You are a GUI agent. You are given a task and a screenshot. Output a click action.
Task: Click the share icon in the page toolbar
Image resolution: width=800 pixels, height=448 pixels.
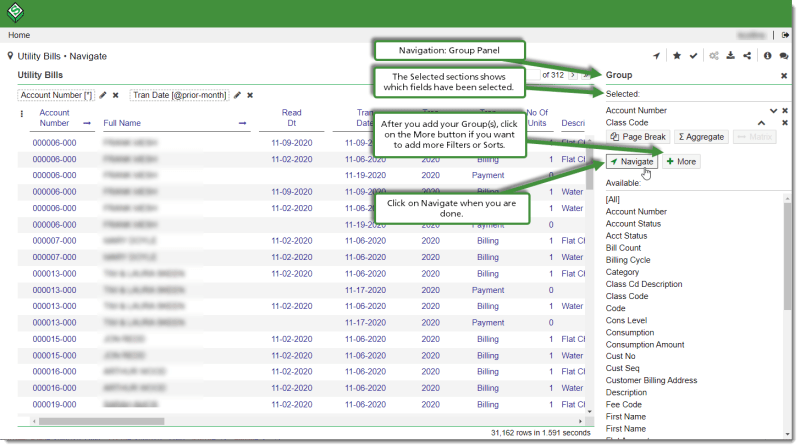(x=747, y=56)
